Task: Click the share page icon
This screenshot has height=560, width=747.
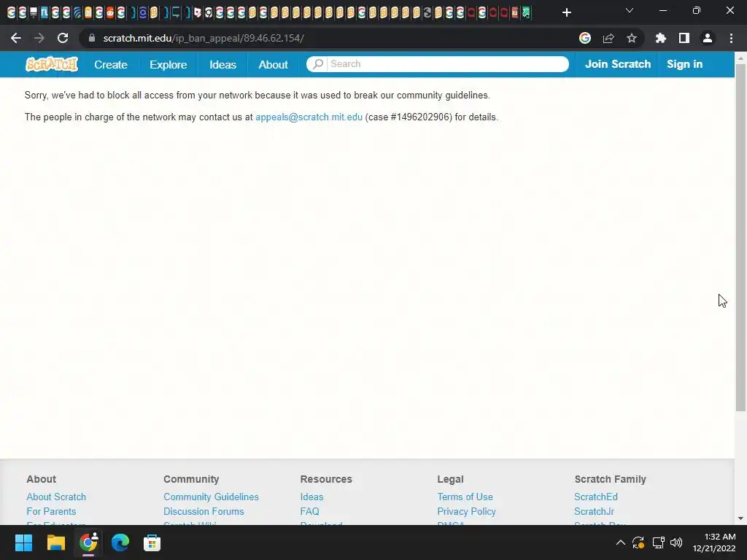Action: coord(608,38)
